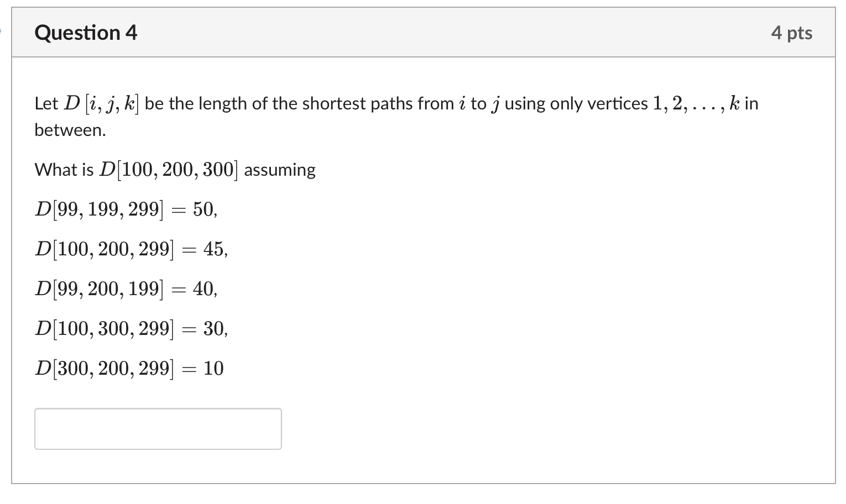This screenshot has width=846, height=504.
Task: Click the D[100, 200, 300] expression
Action: click(x=169, y=169)
